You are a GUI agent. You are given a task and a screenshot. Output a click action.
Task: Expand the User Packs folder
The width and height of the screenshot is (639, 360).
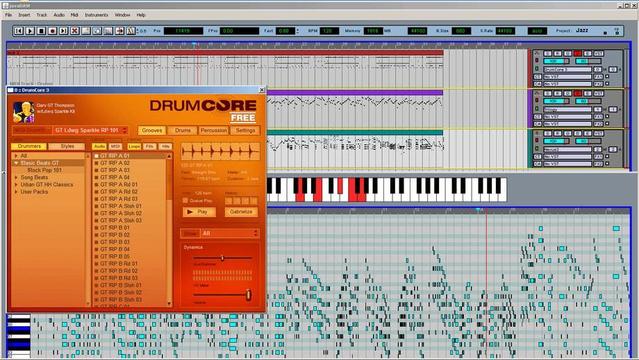pyautogui.click(x=16, y=192)
